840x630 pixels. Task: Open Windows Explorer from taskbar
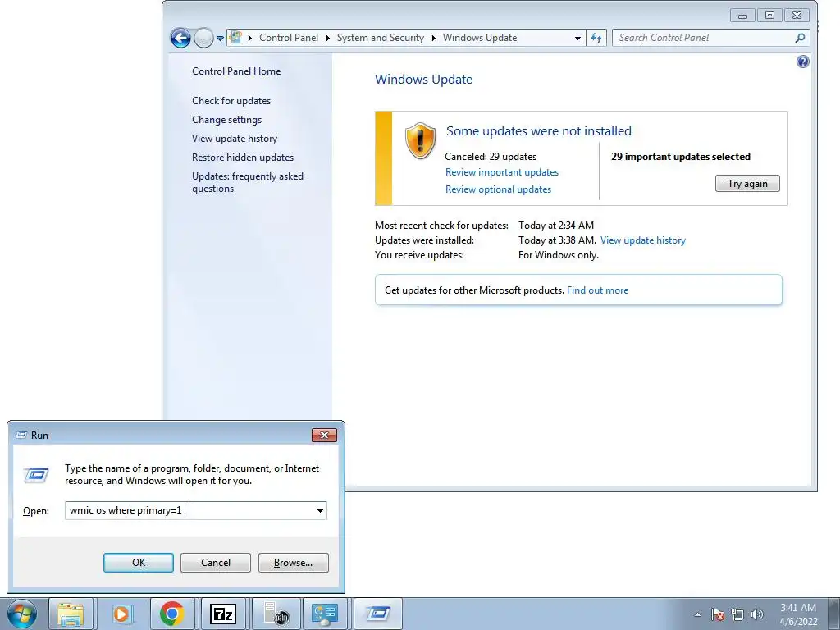click(71, 614)
